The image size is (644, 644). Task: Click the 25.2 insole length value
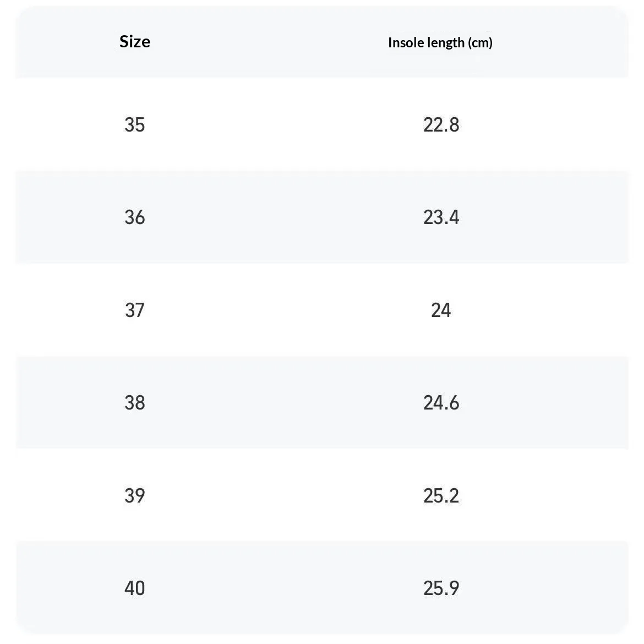441,495
